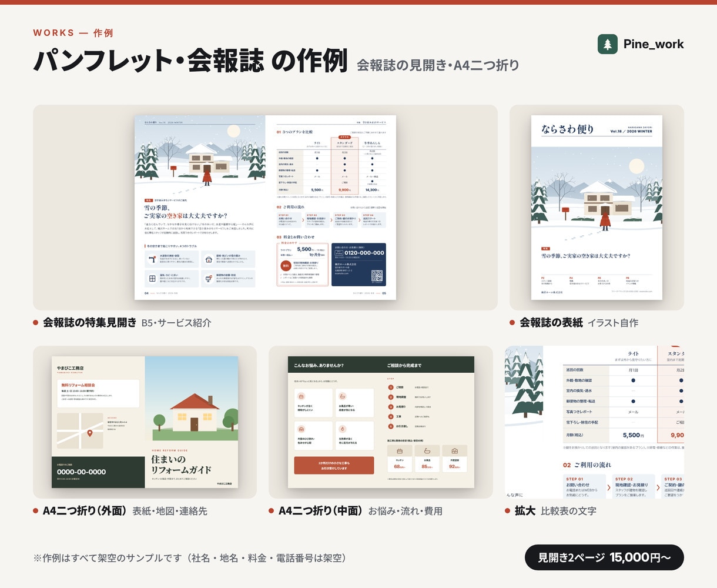This screenshot has height=588, width=717.
Task: Click the icon on the お風呂 85 price card
Action: coord(427,451)
